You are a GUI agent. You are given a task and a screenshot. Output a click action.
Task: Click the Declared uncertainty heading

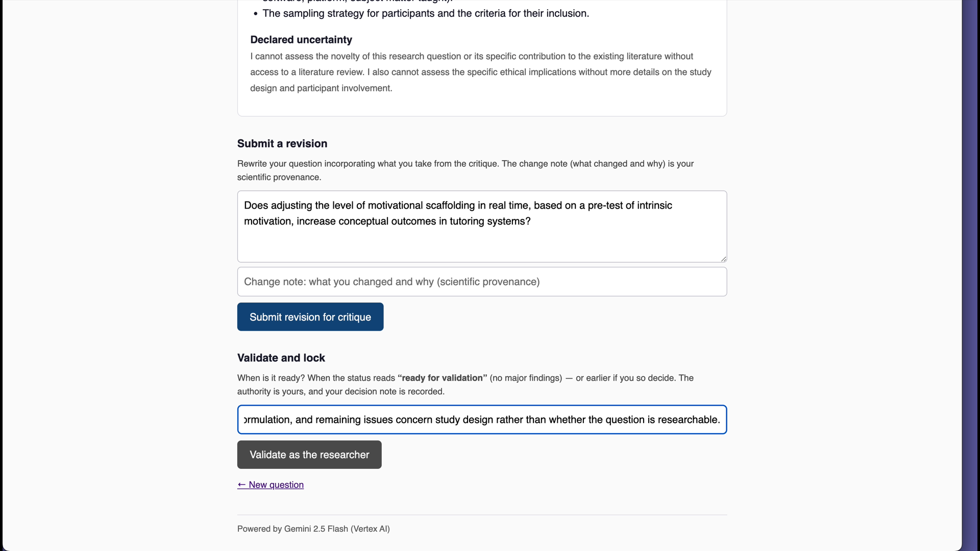(301, 40)
